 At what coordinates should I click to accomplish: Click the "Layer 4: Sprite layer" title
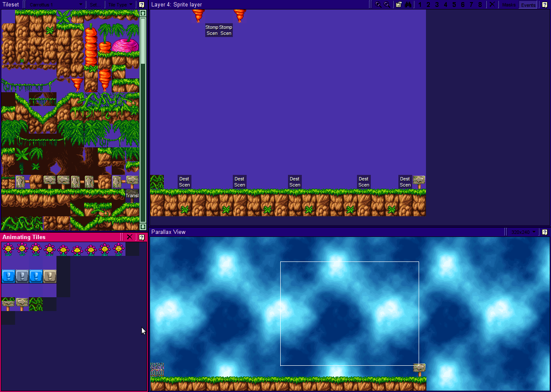pyautogui.click(x=177, y=5)
